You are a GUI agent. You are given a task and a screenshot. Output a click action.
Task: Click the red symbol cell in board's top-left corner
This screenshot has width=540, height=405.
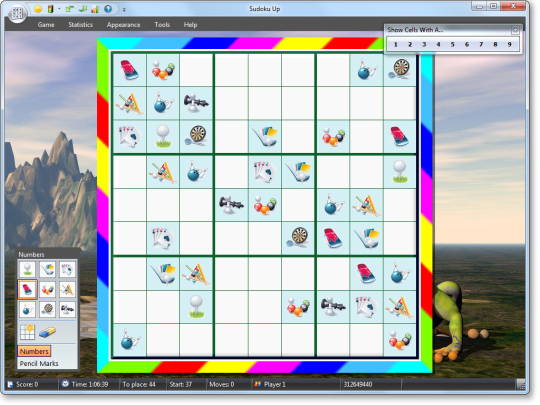pyautogui.click(x=129, y=70)
